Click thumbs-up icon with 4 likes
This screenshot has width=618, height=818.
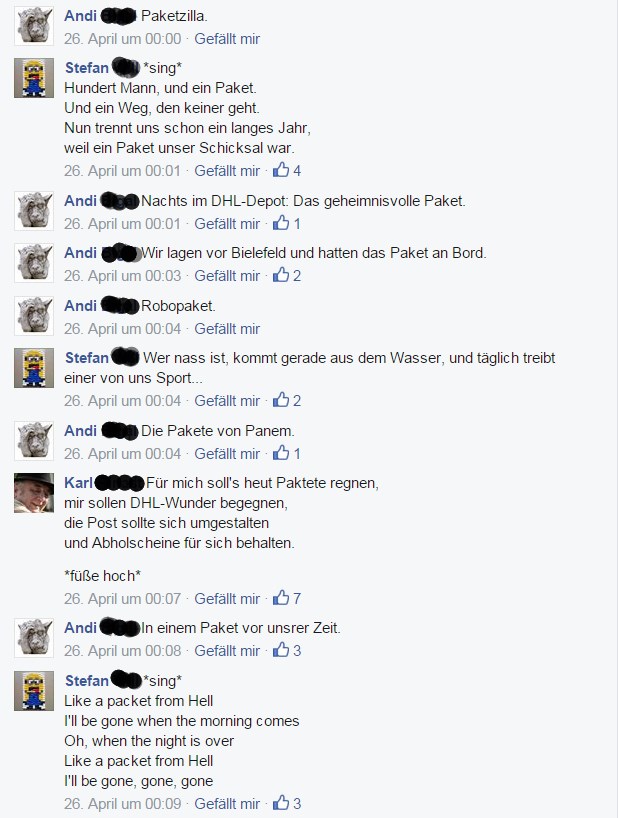[281, 170]
